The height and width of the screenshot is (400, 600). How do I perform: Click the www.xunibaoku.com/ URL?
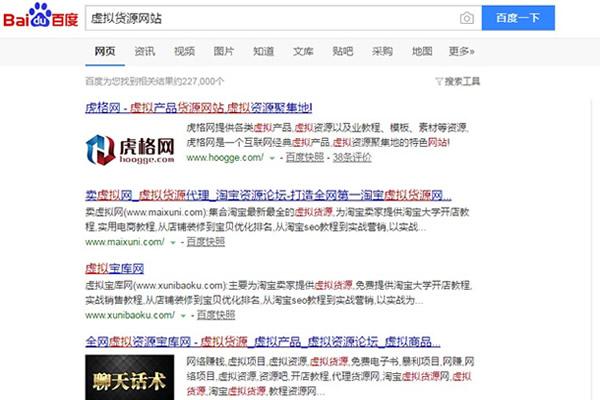tap(130, 315)
